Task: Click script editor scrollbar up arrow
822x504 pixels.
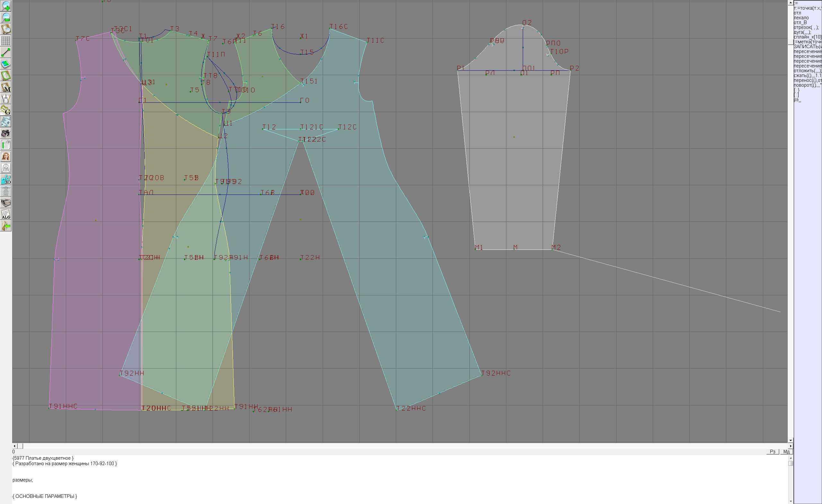Action: pyautogui.click(x=790, y=458)
